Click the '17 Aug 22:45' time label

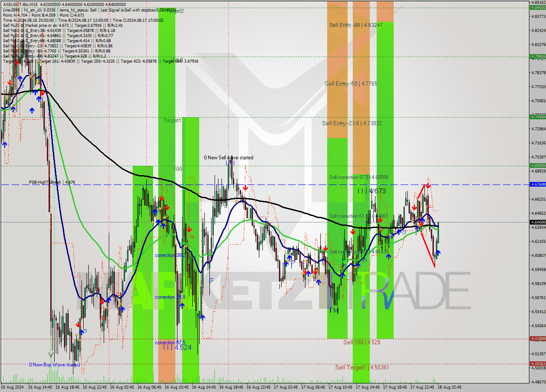click(x=422, y=387)
